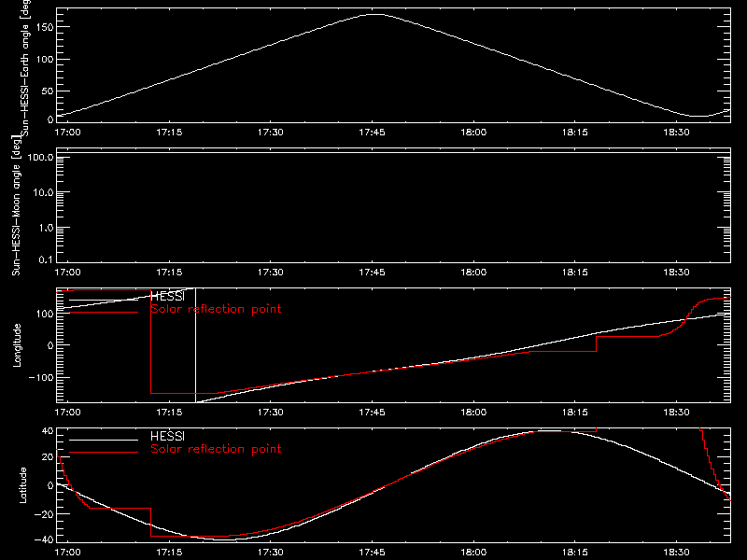Viewport: 747px width, 560px height.
Task: Select HESSI legend label in Longitude plot
Action: tap(167, 296)
